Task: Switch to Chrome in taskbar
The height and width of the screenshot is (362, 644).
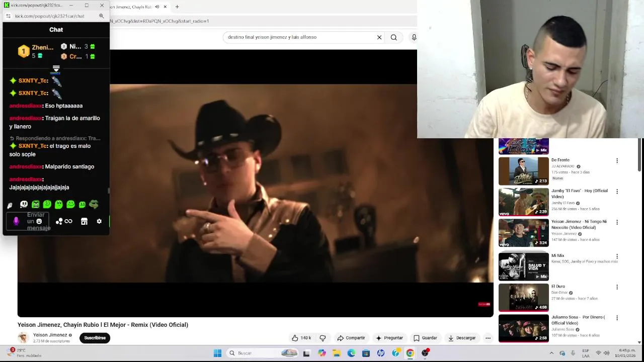Action: click(x=410, y=353)
